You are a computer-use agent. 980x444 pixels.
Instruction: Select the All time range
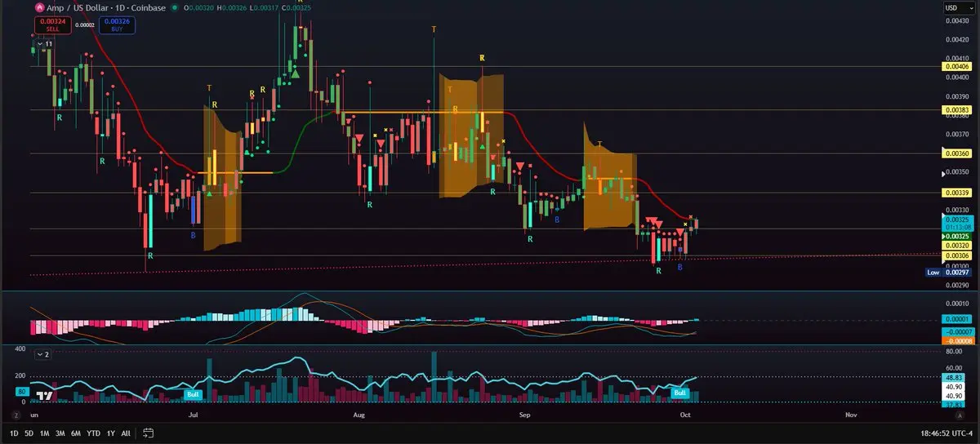[125, 432]
